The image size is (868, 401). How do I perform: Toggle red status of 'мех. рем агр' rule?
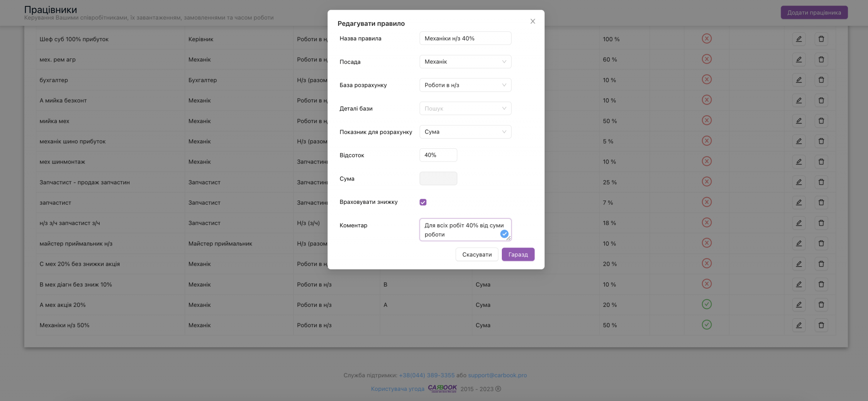(x=707, y=59)
